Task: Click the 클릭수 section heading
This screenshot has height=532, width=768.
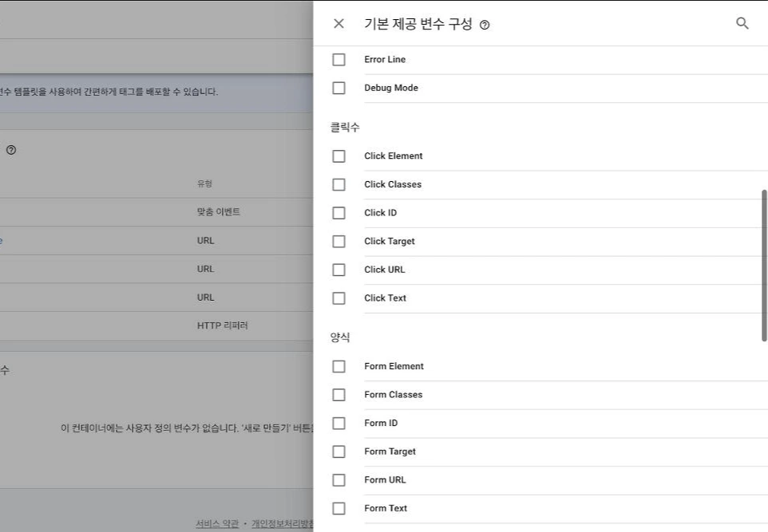Action: 345,128
